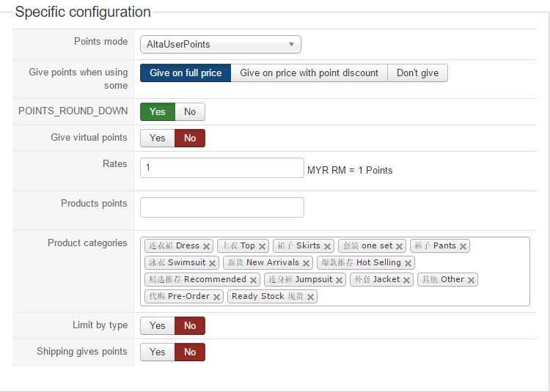Remove the Pants category tag
Viewport: 550px width, 392px height.
click(463, 246)
